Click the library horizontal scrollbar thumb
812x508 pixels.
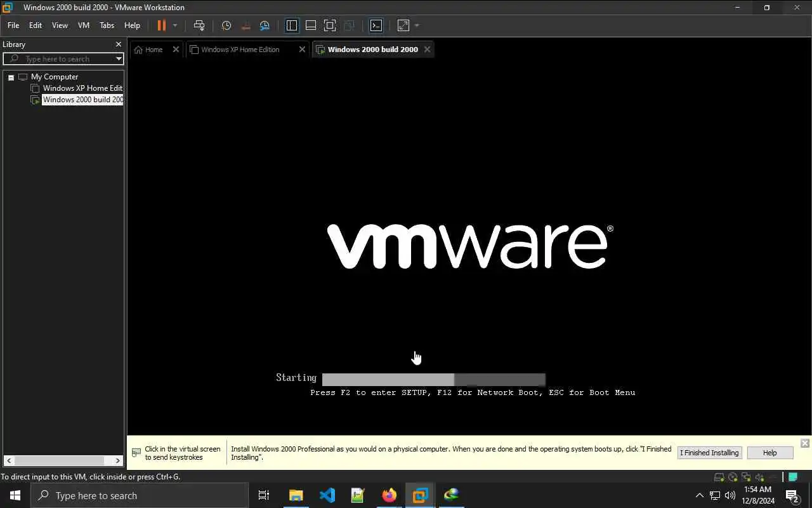60,460
